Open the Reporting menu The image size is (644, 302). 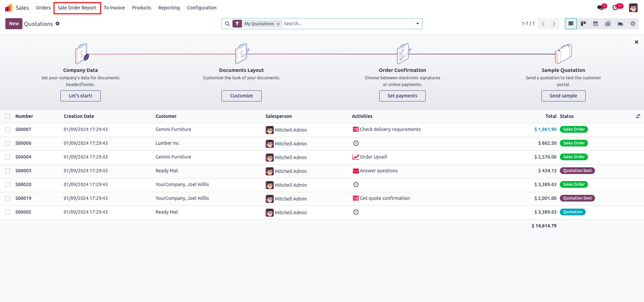click(x=169, y=8)
